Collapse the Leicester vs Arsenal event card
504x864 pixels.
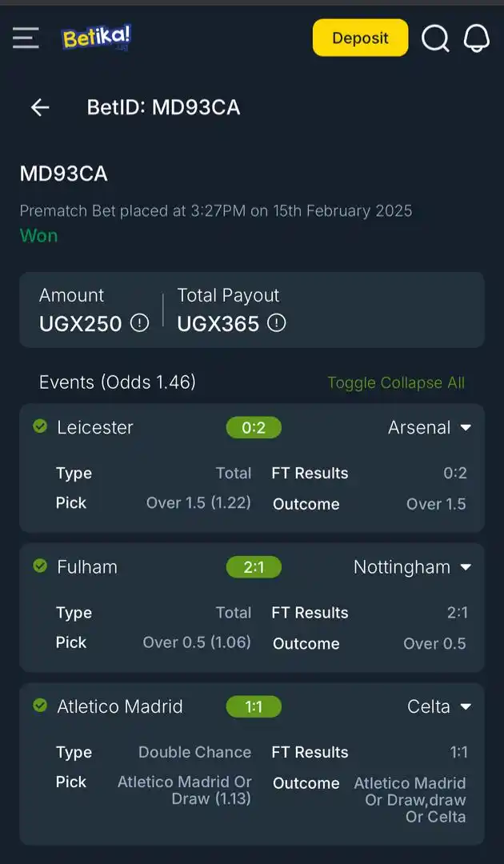coord(466,427)
